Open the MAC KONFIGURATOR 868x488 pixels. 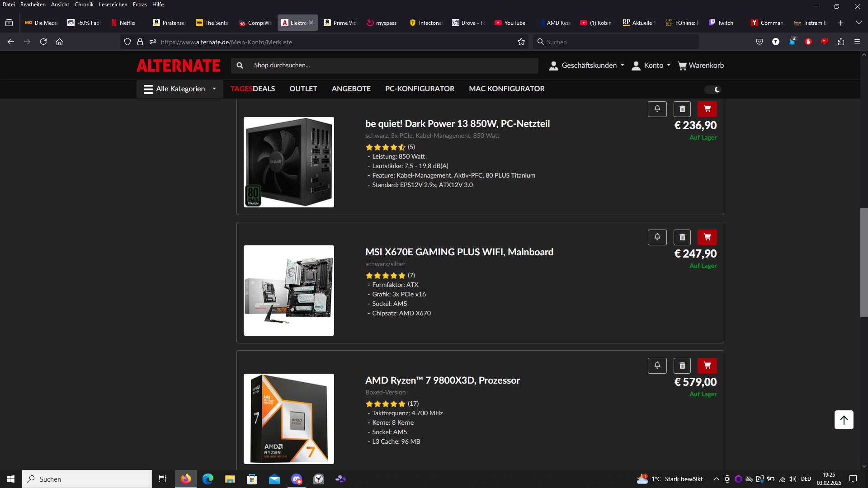(x=507, y=89)
